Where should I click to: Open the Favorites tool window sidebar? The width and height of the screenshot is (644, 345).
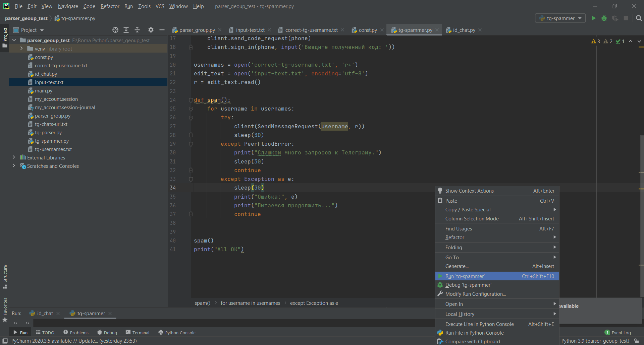point(5,310)
